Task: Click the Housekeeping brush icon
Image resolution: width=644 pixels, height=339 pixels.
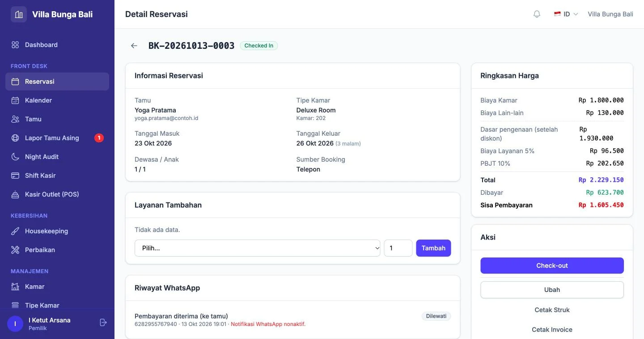Action: (15, 231)
